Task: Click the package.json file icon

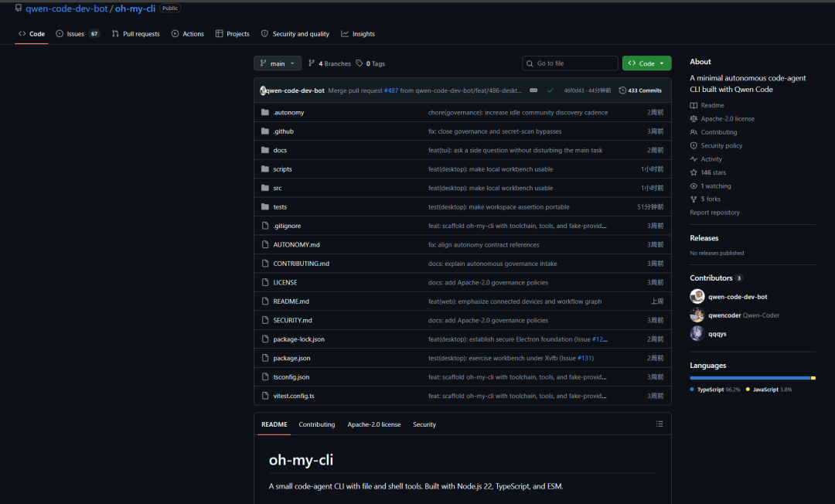Action: click(x=265, y=358)
